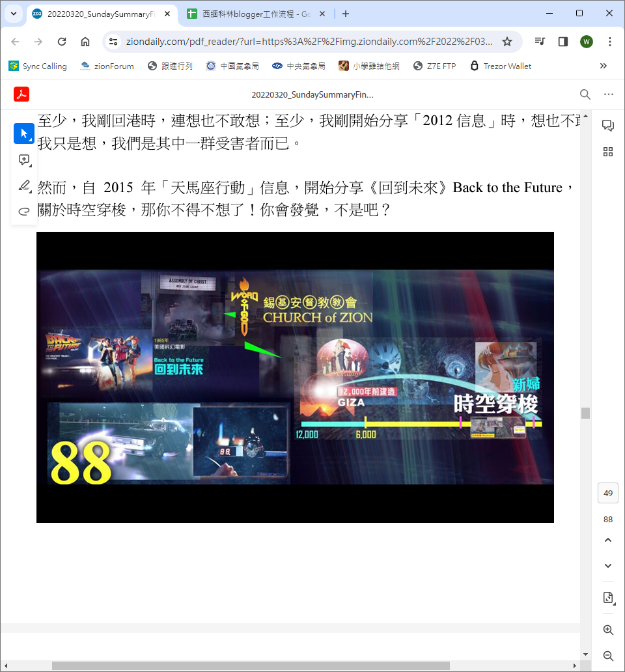Go to previous page with up chevron
Viewport: 625px width, 672px height.
608,540
